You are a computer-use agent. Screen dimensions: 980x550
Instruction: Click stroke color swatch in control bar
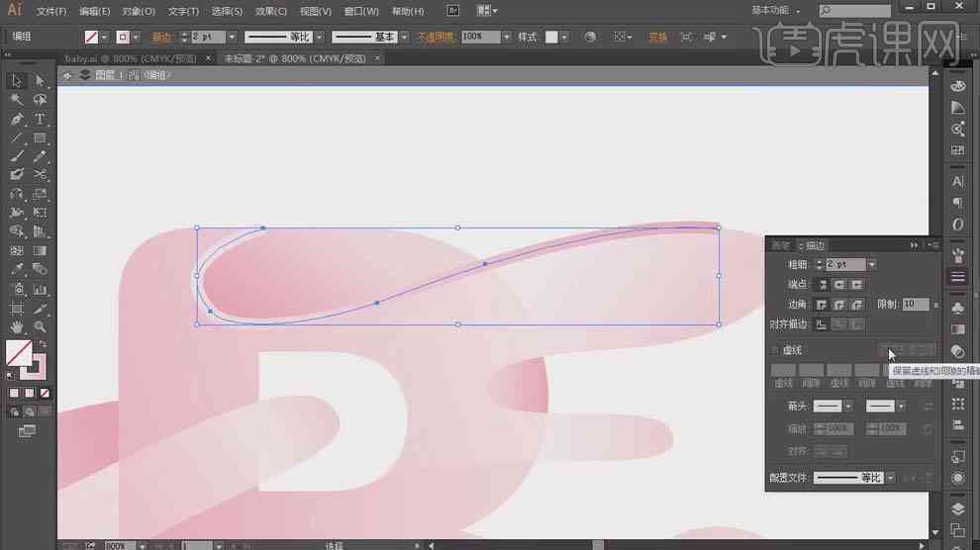click(x=123, y=37)
